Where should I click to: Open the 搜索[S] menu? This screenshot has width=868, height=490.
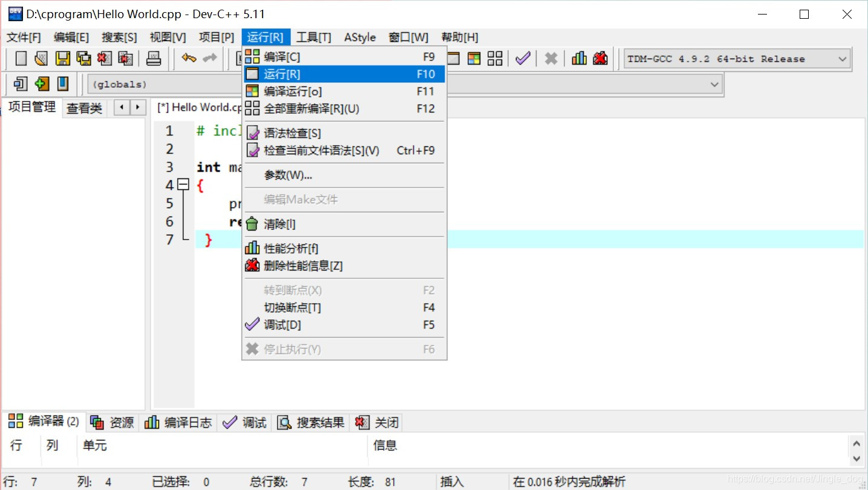[119, 38]
